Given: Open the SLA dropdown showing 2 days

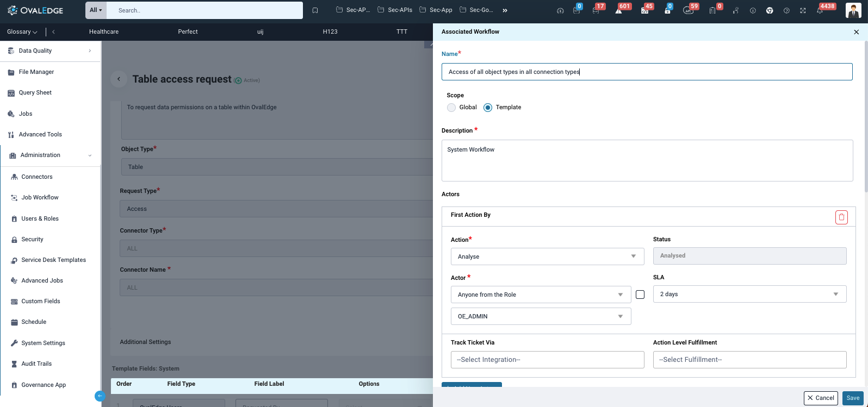Looking at the screenshot, I should [x=749, y=294].
